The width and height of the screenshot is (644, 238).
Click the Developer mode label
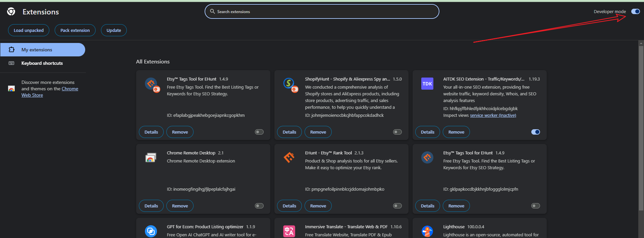pyautogui.click(x=610, y=11)
